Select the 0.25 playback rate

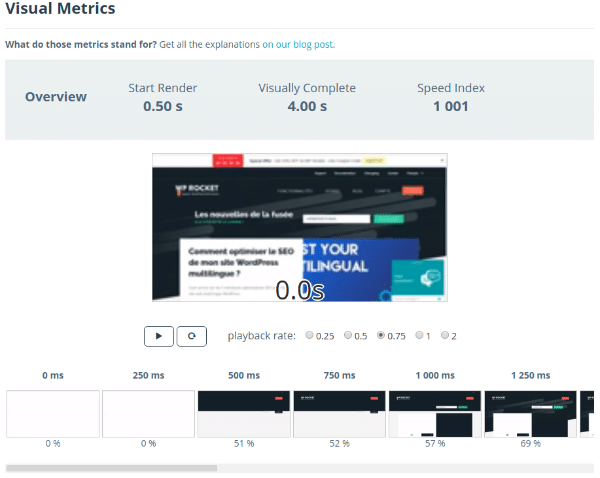pyautogui.click(x=310, y=336)
